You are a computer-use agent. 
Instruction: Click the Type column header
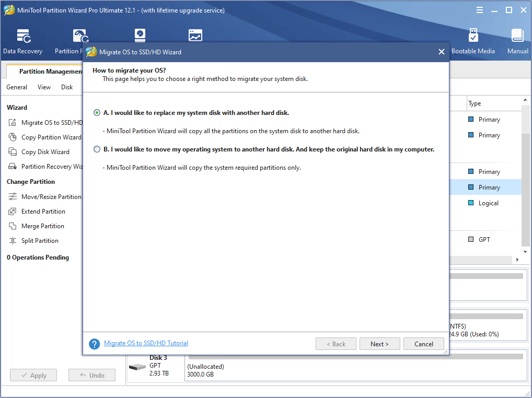(494, 103)
